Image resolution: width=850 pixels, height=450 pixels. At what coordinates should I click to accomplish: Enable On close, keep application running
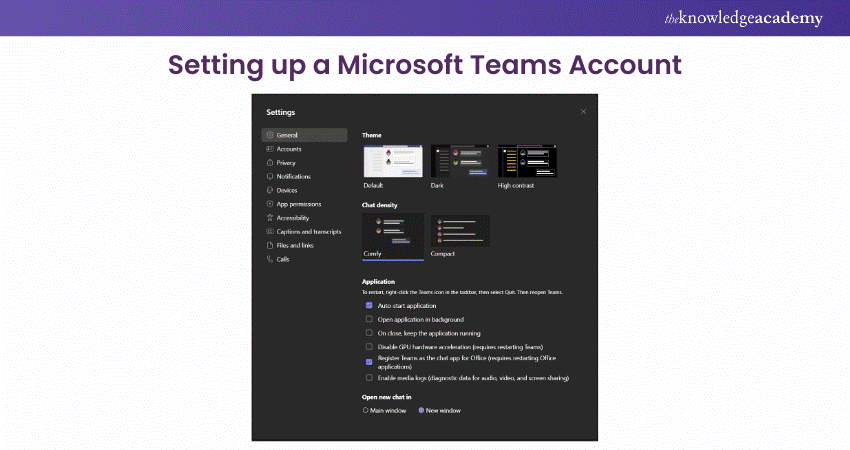369,333
